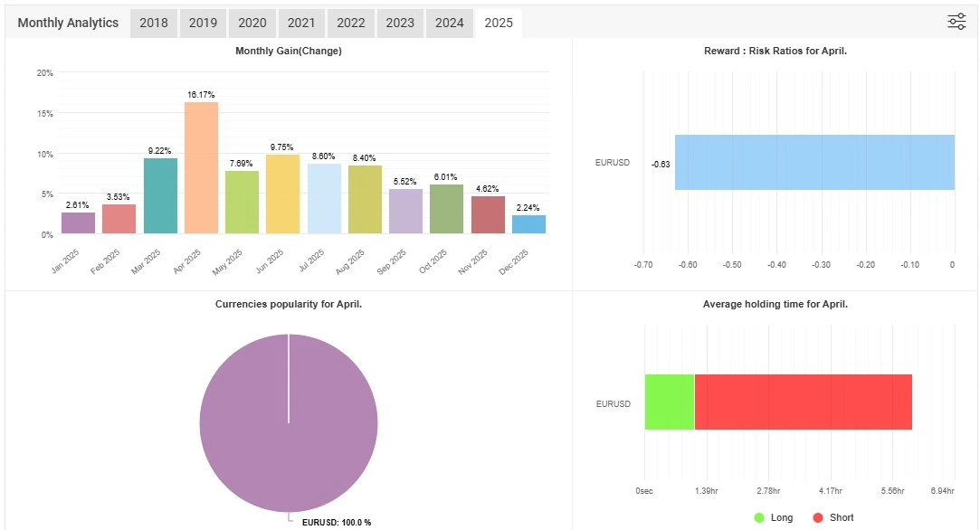Click the blue EURUSD reward risk bar
This screenshot has width=980, height=530.
(814, 163)
